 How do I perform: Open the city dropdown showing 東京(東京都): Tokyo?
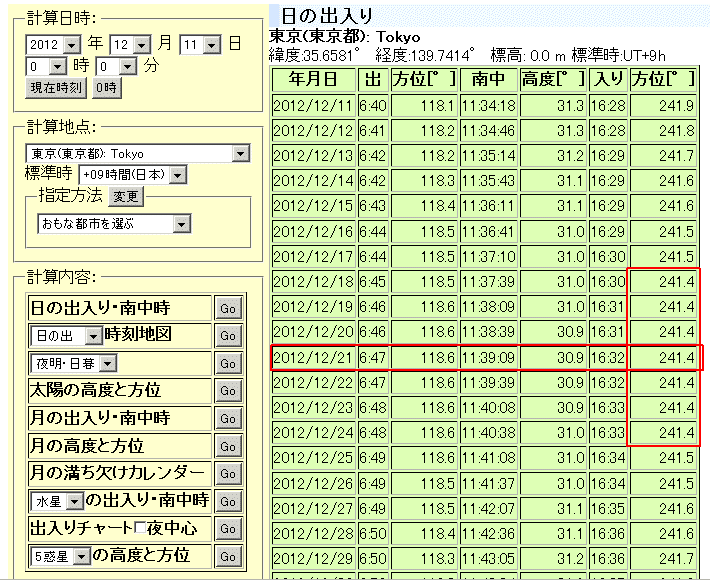tap(137, 153)
